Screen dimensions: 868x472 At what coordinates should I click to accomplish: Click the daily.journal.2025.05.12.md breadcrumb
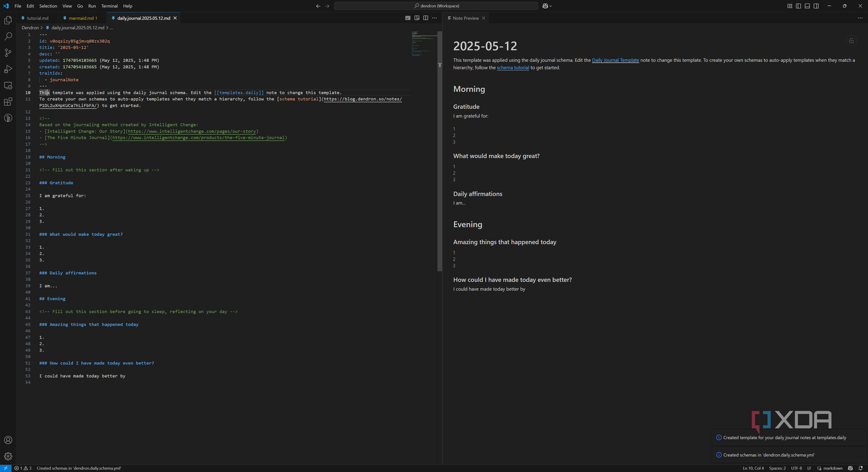[x=78, y=28]
